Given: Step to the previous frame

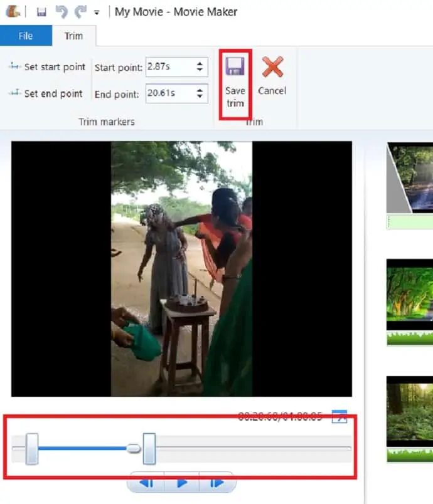Looking at the screenshot, I should coord(147,483).
